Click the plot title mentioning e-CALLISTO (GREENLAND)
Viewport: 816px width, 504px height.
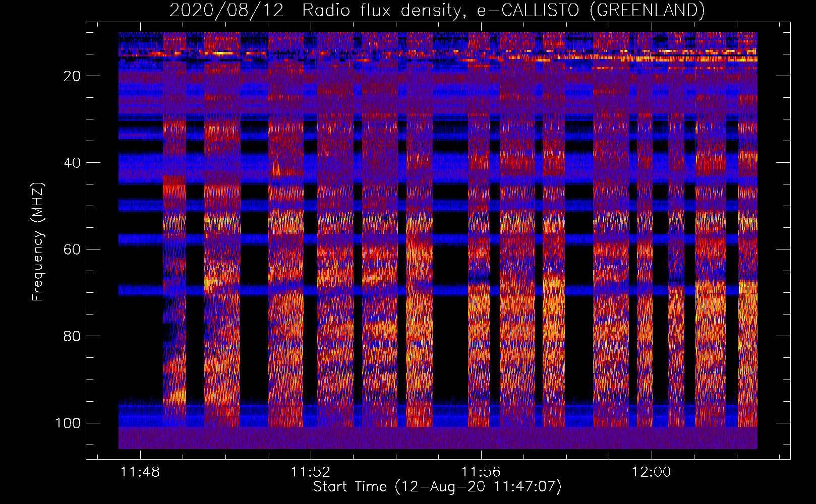pyautogui.click(x=437, y=10)
